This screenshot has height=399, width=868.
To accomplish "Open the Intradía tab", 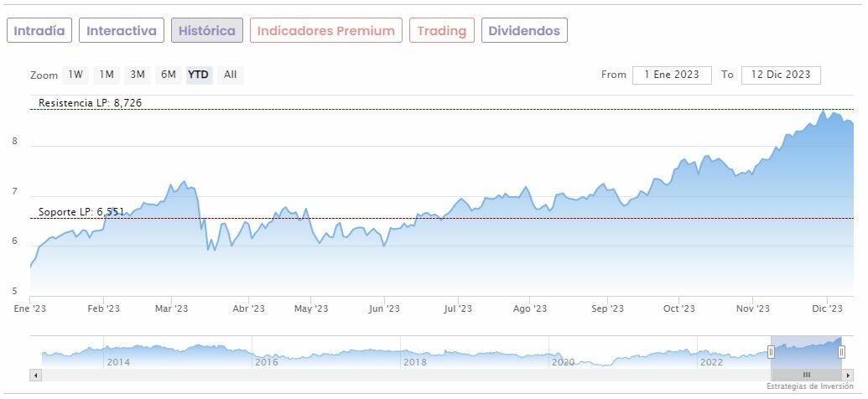I will point(39,31).
